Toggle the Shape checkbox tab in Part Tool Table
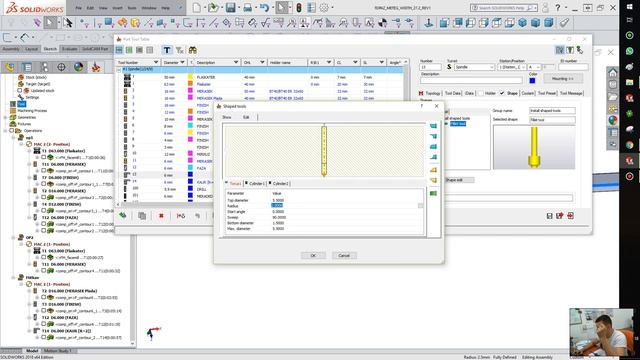 pyautogui.click(x=502, y=93)
